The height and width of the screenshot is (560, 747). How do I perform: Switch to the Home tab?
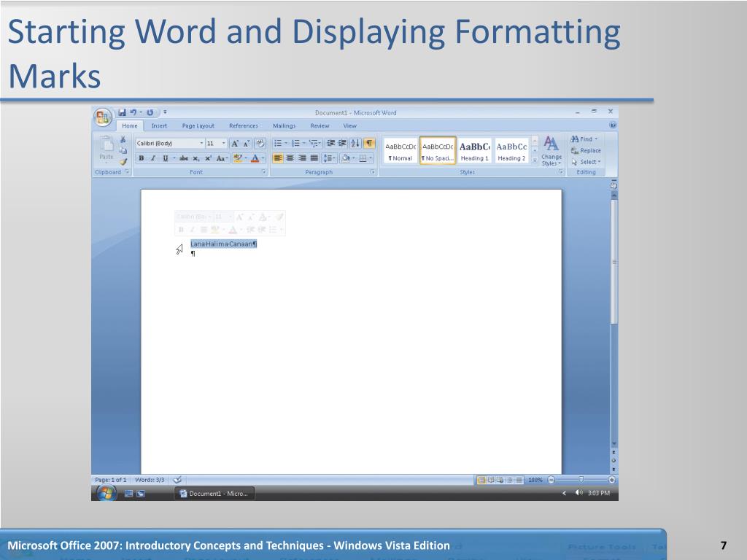point(130,125)
